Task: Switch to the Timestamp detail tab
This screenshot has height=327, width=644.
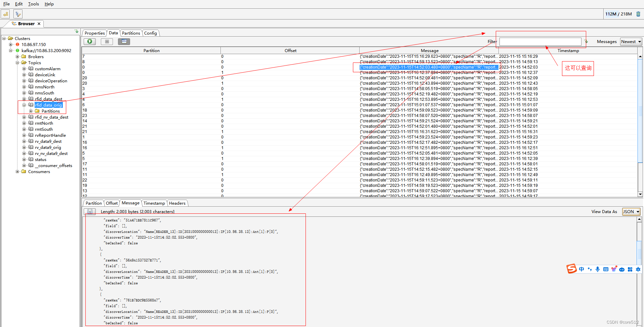Action: click(154, 203)
